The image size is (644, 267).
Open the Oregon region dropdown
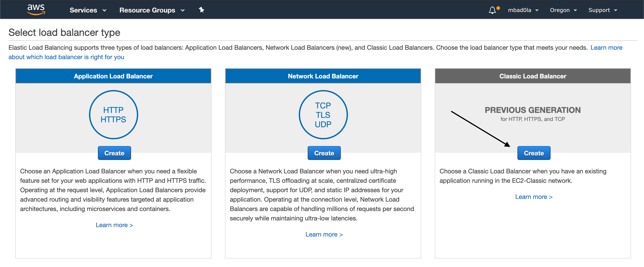click(x=563, y=10)
